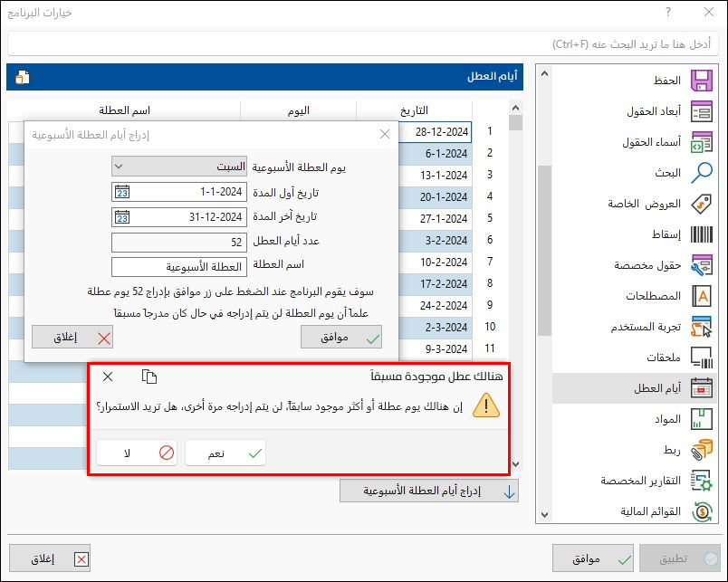Select the أيام العطل calendar icon

701,388
